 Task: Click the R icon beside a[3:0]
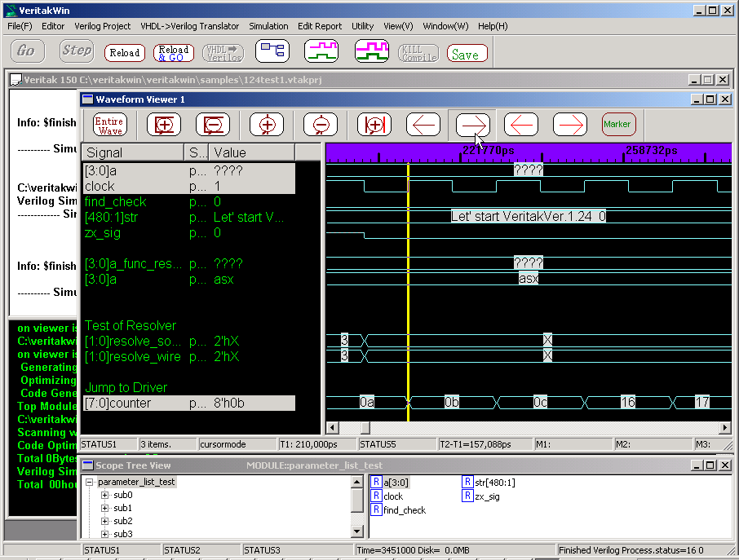point(376,482)
